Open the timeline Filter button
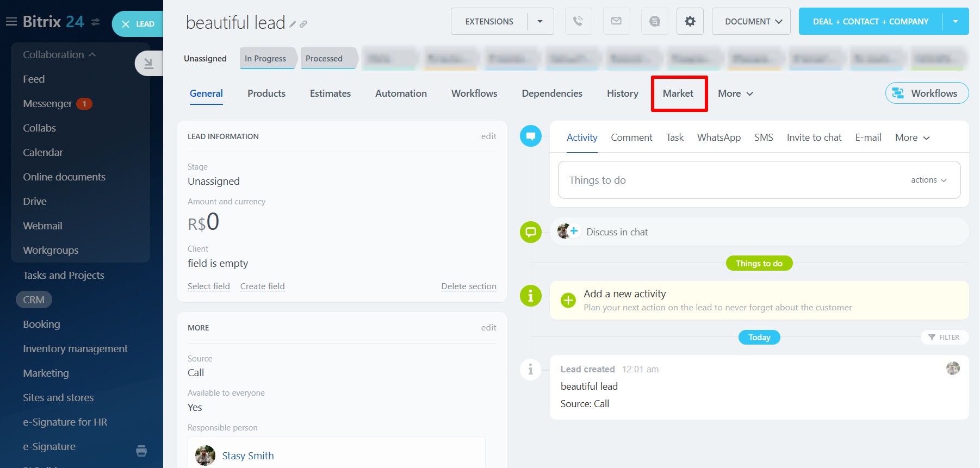The width and height of the screenshot is (980, 468). [x=944, y=337]
